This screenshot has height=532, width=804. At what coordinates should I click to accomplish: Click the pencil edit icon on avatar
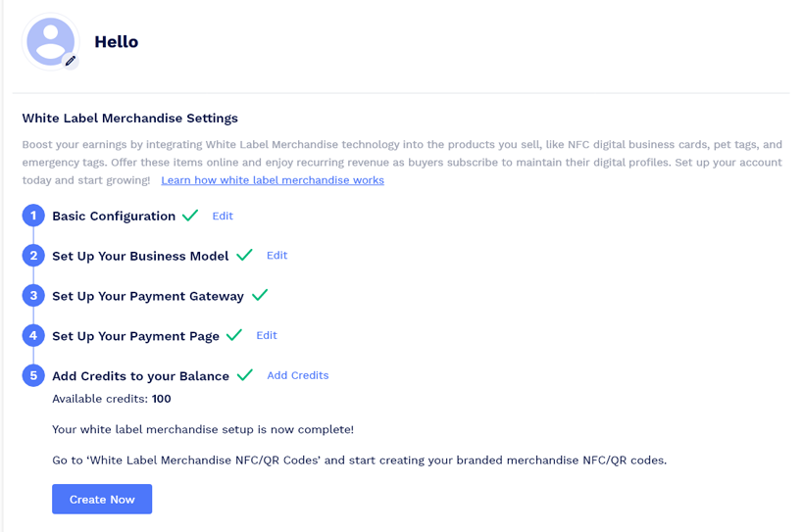coord(71,61)
